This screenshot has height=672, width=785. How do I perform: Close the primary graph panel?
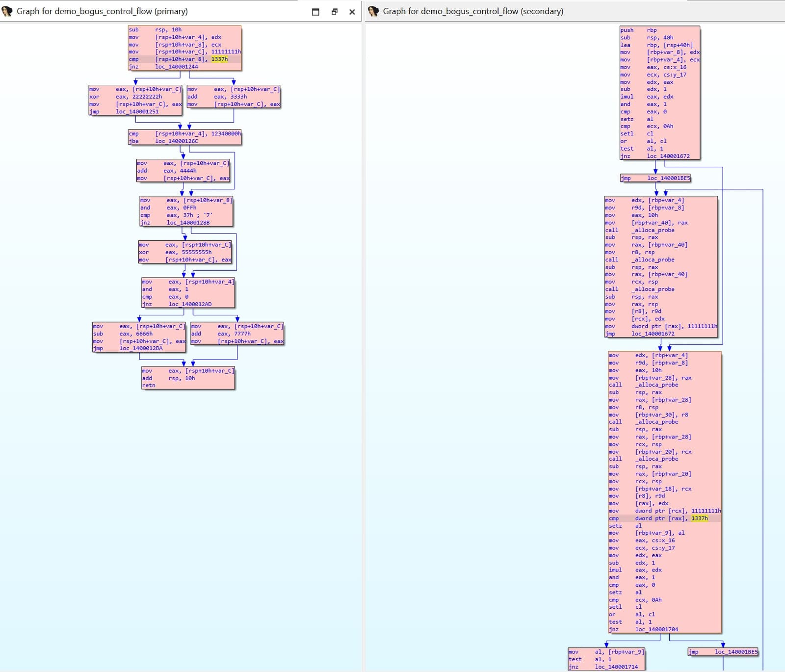coord(352,12)
